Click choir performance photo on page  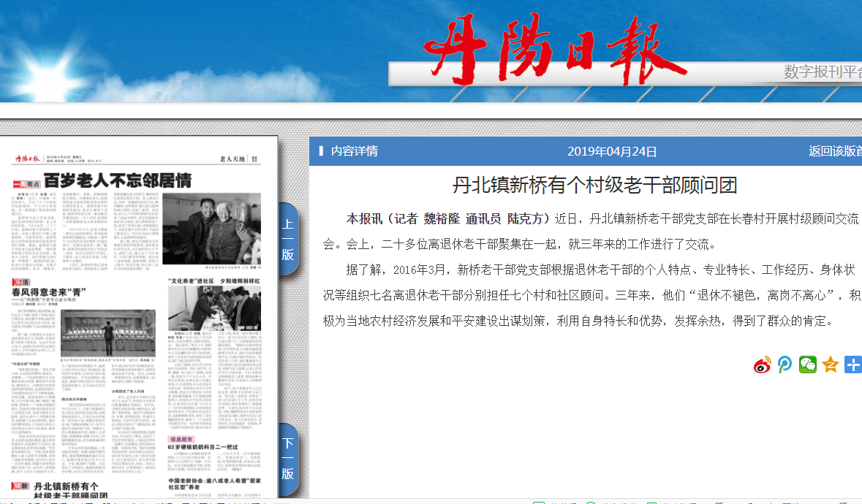point(107,332)
